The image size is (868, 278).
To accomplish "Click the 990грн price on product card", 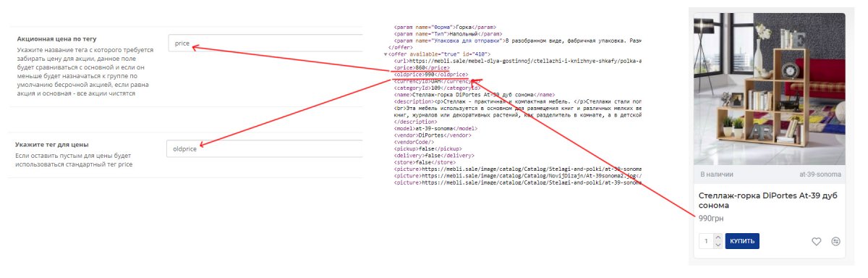I will pyautogui.click(x=711, y=218).
